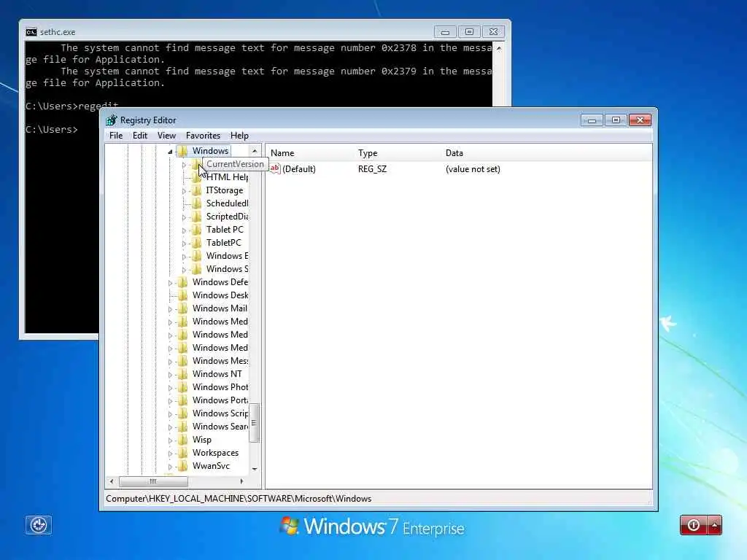Viewport: 747px width, 560px height.
Task: Expand the ITStorage key
Action: [184, 191]
